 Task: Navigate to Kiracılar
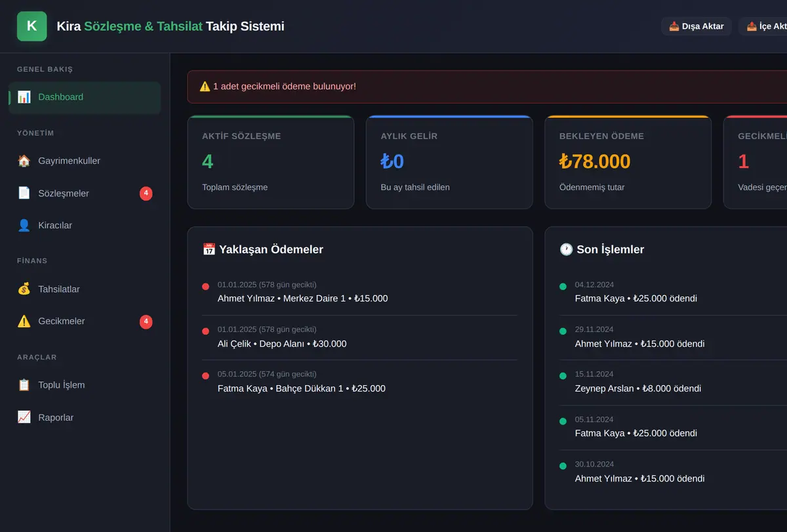(85, 225)
